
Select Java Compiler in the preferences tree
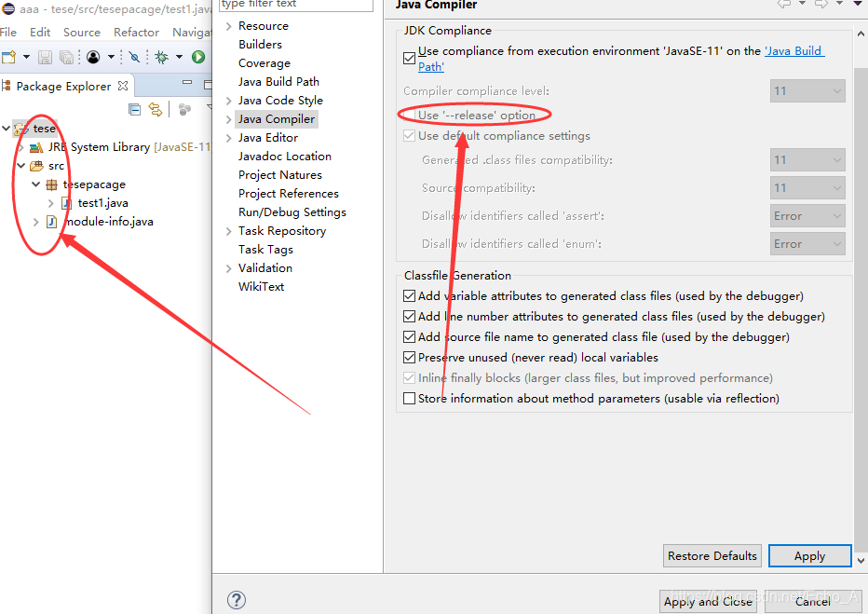(278, 118)
